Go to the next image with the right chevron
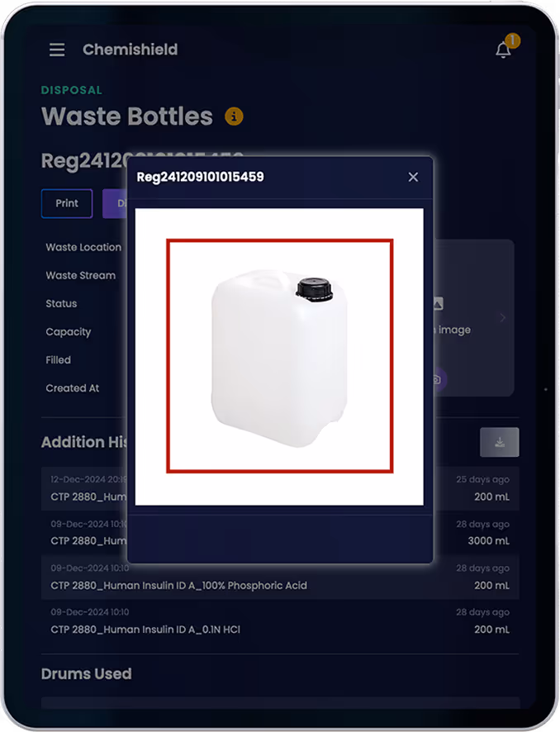The height and width of the screenshot is (732, 560). [x=503, y=318]
